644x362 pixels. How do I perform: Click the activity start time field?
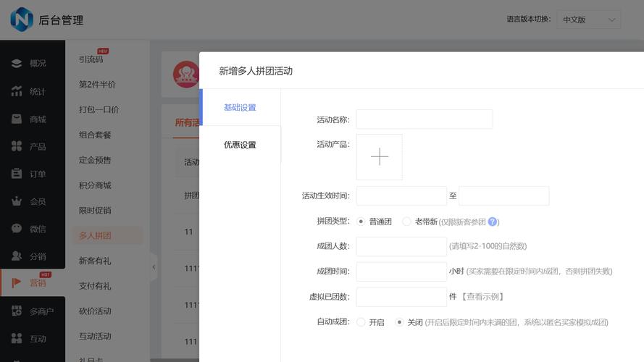pos(401,195)
